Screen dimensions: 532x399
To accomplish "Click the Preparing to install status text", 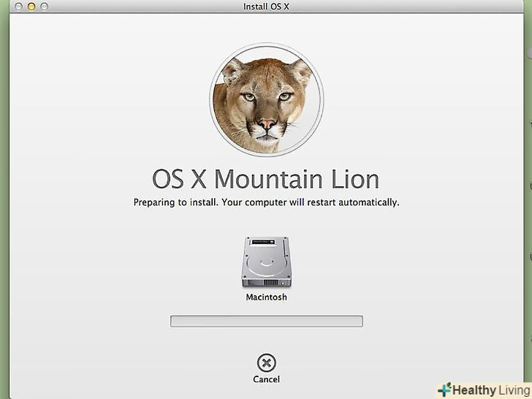I will [x=266, y=202].
